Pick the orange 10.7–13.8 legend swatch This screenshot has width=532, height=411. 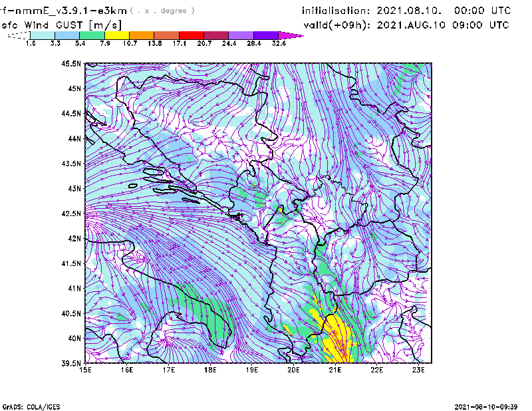(x=142, y=35)
